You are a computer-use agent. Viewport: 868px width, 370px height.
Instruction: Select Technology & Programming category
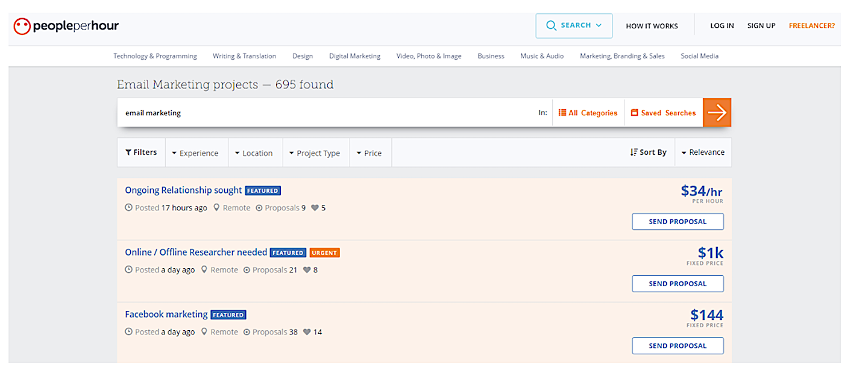[155, 56]
